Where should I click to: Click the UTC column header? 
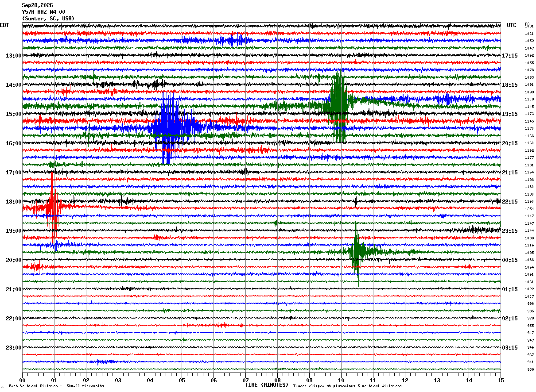coord(512,25)
